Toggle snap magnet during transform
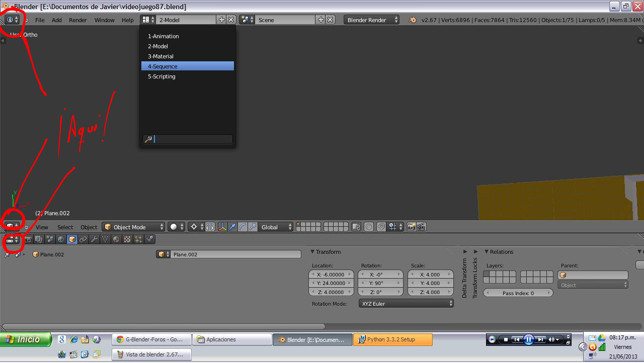The height and width of the screenshot is (363, 644). (381, 227)
